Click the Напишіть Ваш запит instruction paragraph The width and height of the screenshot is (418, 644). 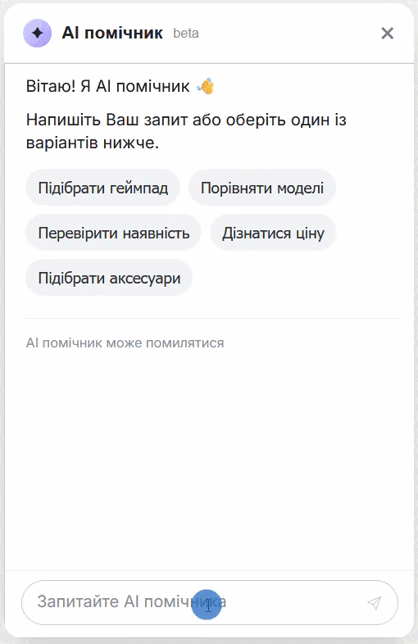pyautogui.click(x=186, y=131)
